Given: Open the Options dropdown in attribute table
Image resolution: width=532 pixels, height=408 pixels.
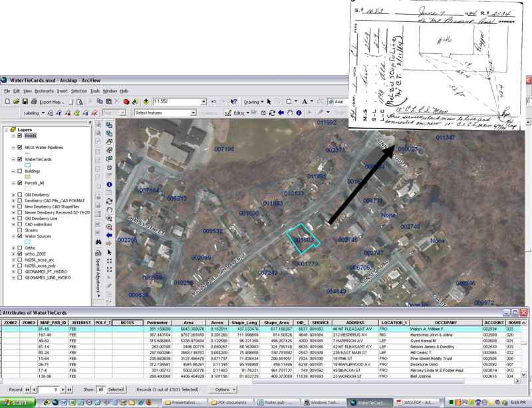Looking at the screenshot, I should tap(221, 389).
